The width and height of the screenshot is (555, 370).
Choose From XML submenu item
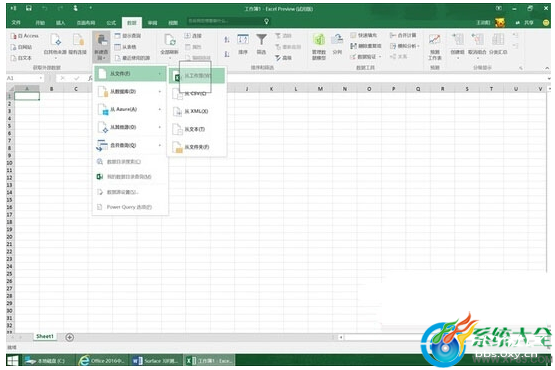pos(197,112)
